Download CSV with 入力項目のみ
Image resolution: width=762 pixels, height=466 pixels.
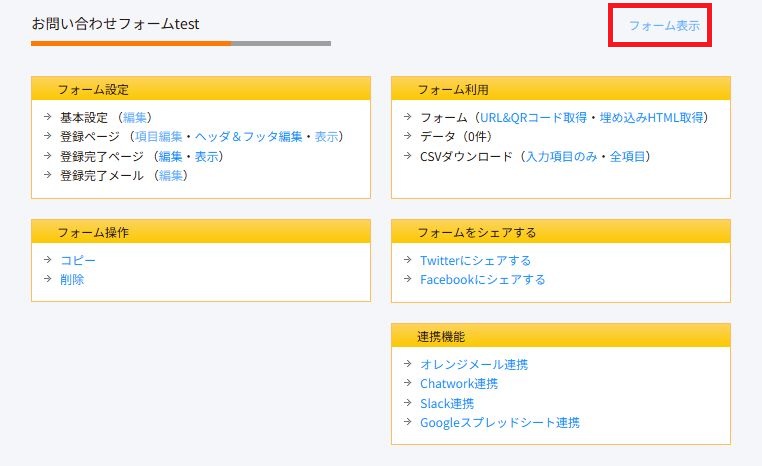pyautogui.click(x=561, y=156)
